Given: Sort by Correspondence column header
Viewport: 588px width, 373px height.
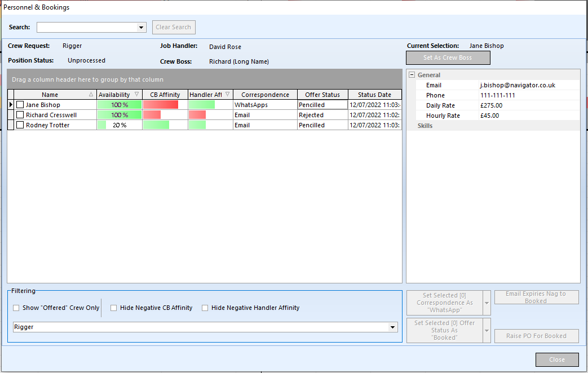Looking at the screenshot, I should (x=265, y=95).
